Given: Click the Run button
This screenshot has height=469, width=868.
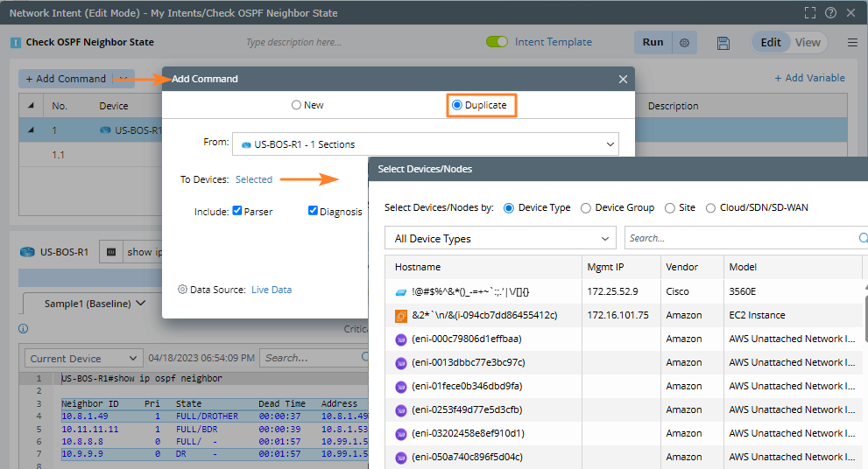Looking at the screenshot, I should 653,43.
